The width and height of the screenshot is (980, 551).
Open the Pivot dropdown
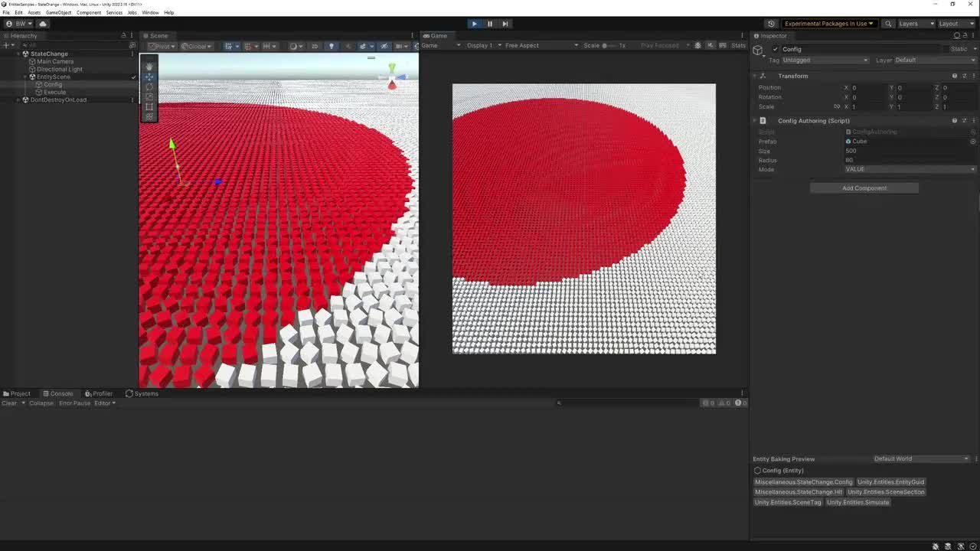pos(161,46)
